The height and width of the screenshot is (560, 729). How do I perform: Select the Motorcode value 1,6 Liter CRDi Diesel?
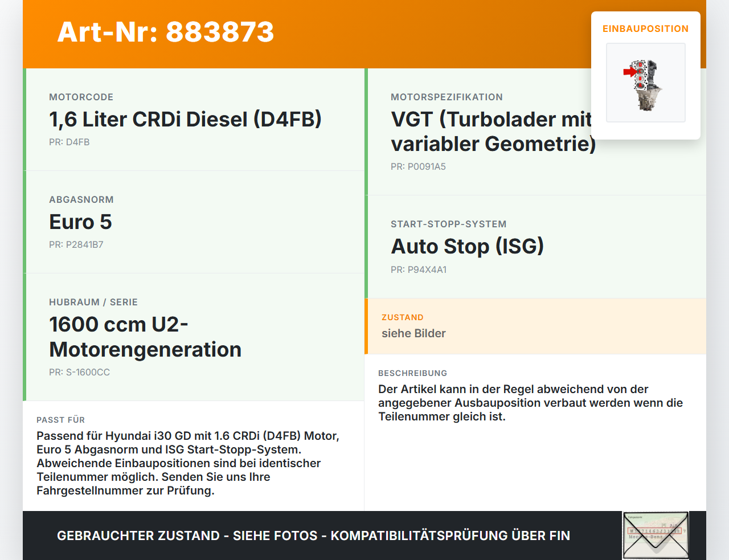pos(185,119)
